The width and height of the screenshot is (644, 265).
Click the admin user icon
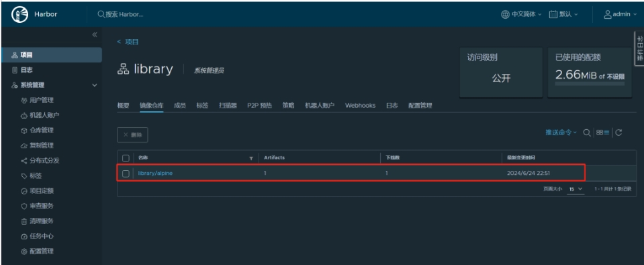coord(608,14)
